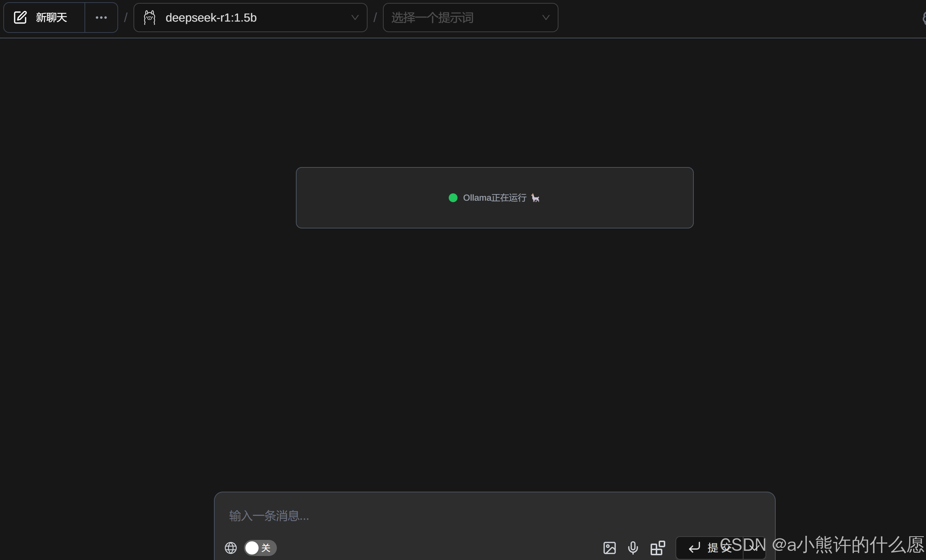This screenshot has height=560, width=926.
Task: Toggle the web search switch labeled 关
Action: [260, 548]
